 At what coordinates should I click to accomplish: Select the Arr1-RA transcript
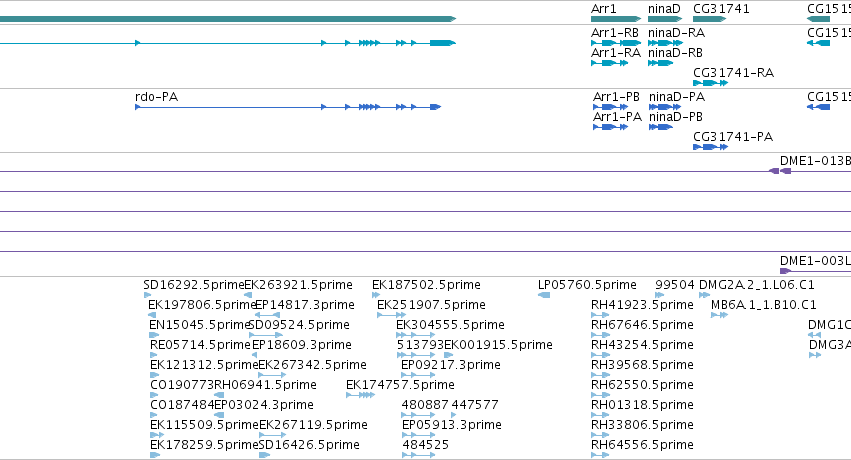coord(616,53)
